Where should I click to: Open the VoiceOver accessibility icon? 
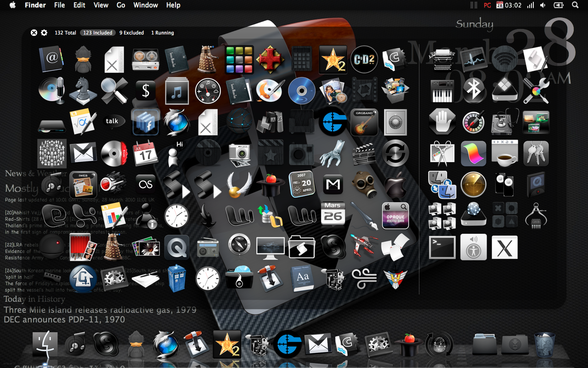pyautogui.click(x=473, y=247)
